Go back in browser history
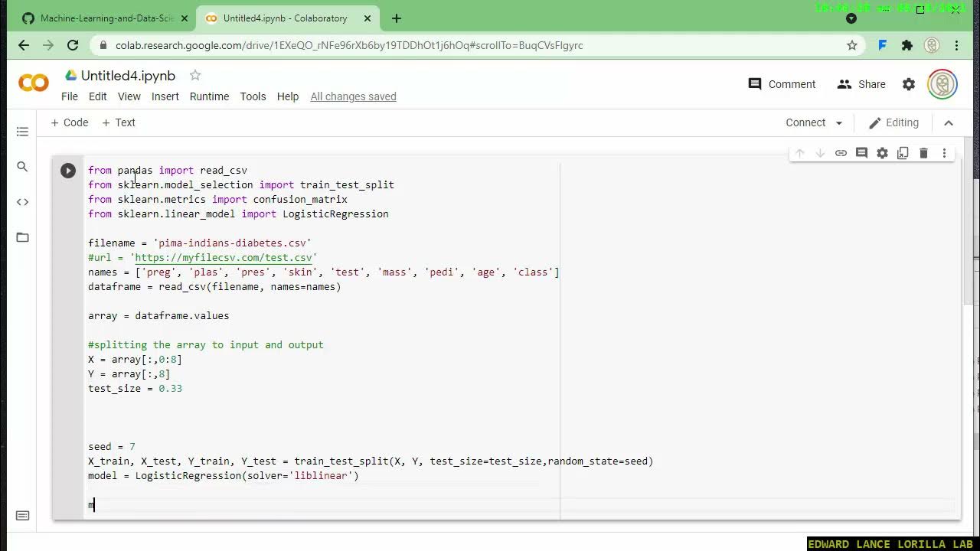This screenshot has width=980, height=551. point(24,45)
